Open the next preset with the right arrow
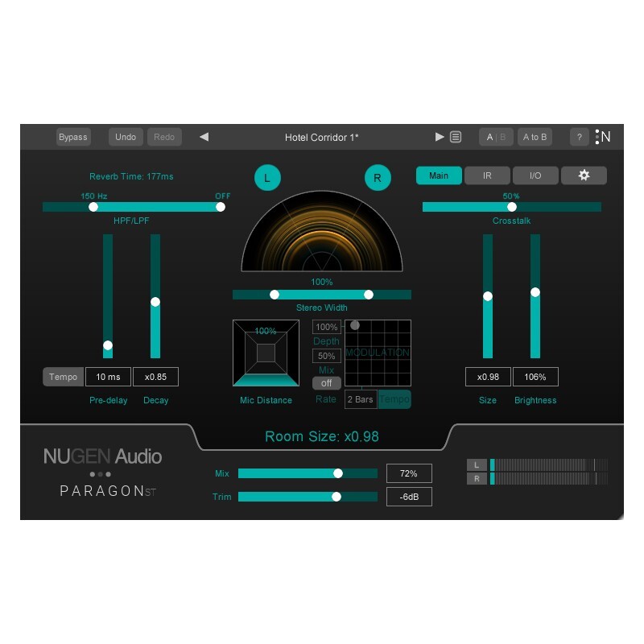Image resolution: width=644 pixels, height=644 pixels. (x=439, y=137)
